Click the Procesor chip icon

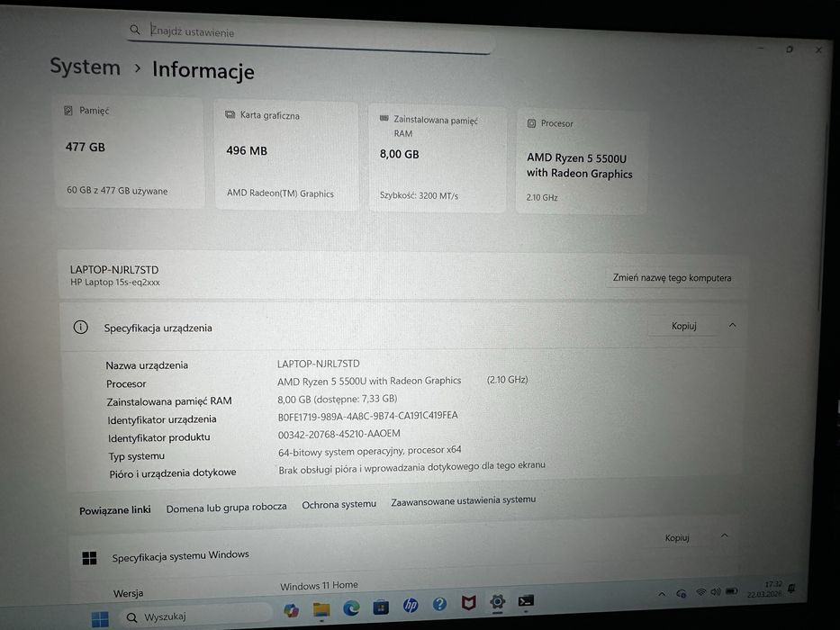pyautogui.click(x=531, y=123)
